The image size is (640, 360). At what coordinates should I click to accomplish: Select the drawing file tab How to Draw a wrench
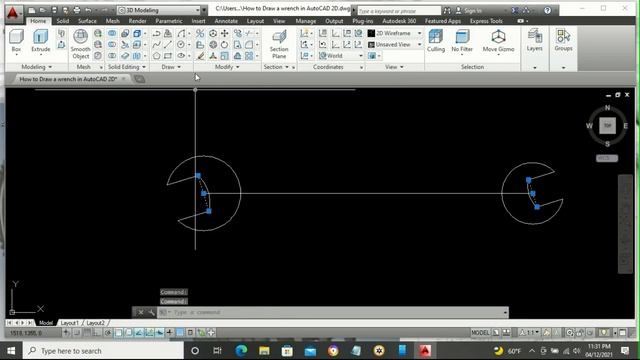click(x=68, y=79)
